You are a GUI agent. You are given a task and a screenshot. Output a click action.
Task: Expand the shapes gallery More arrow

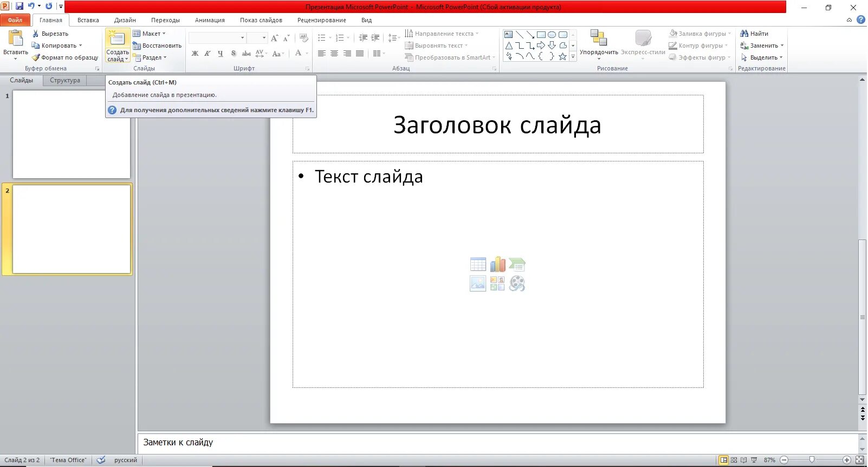[573, 56]
